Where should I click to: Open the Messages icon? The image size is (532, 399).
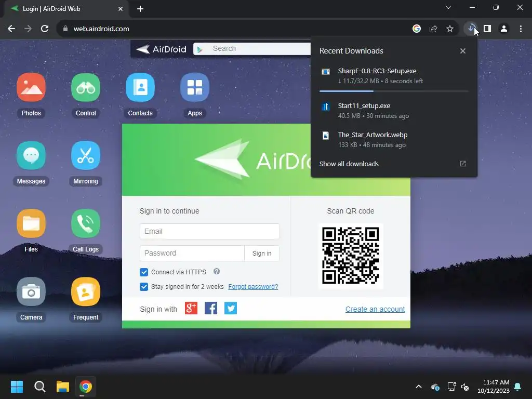pyautogui.click(x=31, y=155)
